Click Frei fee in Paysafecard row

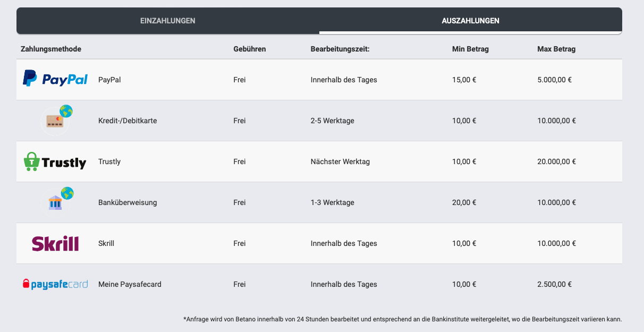pos(240,284)
